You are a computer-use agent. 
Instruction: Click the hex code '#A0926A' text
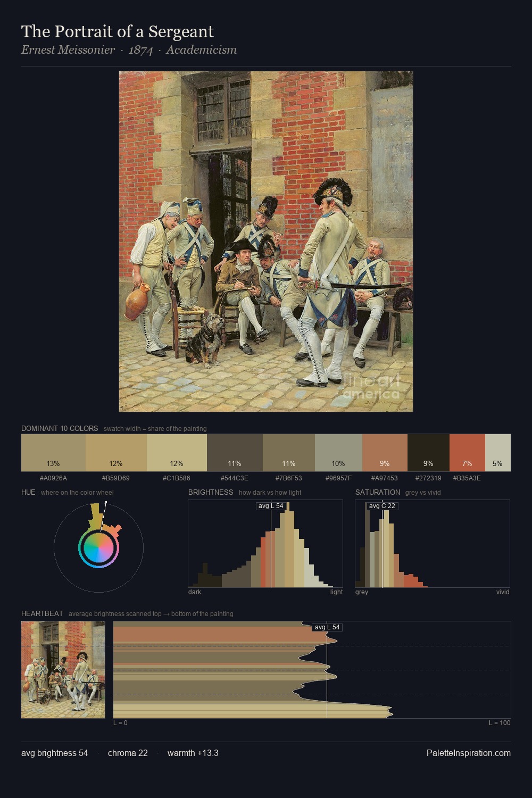pos(53,478)
